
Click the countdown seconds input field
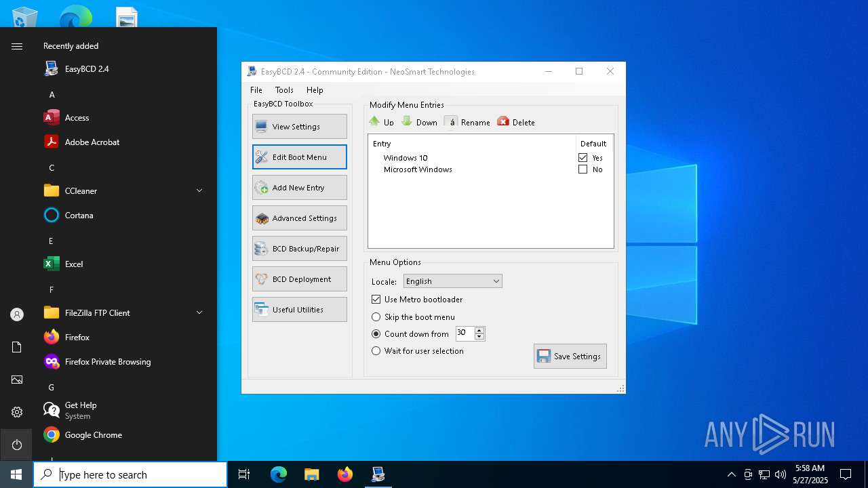pos(465,333)
